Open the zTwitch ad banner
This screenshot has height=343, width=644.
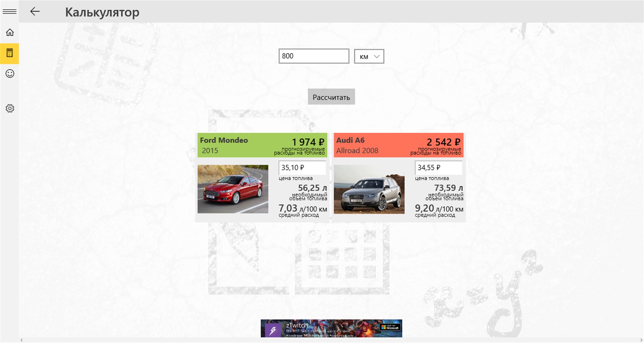coord(331,328)
